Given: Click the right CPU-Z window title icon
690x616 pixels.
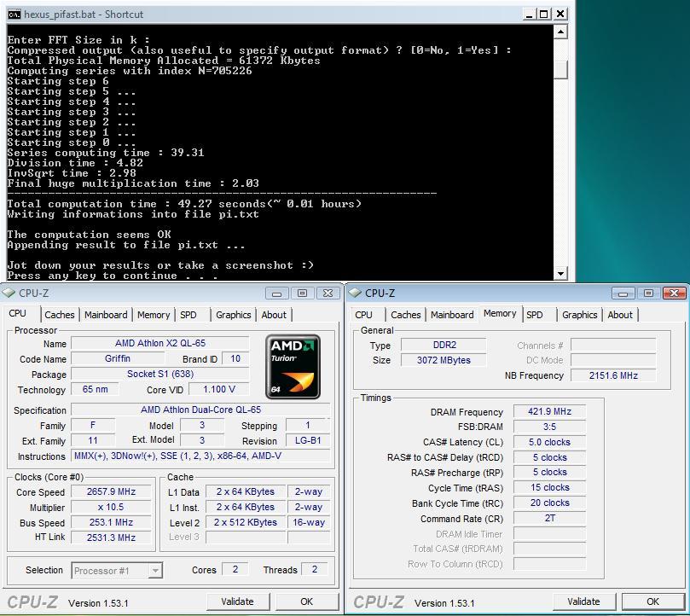Looking at the screenshot, I should pos(355,293).
